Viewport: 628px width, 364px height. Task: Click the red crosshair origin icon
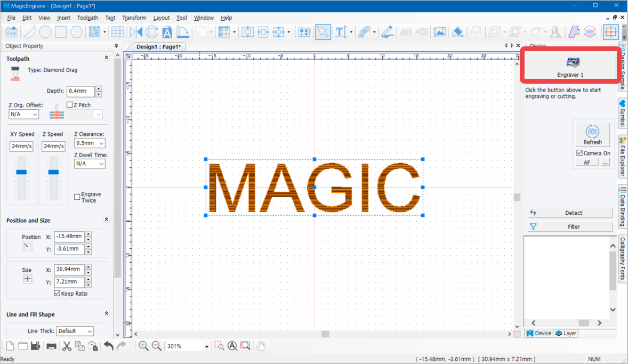click(611, 31)
